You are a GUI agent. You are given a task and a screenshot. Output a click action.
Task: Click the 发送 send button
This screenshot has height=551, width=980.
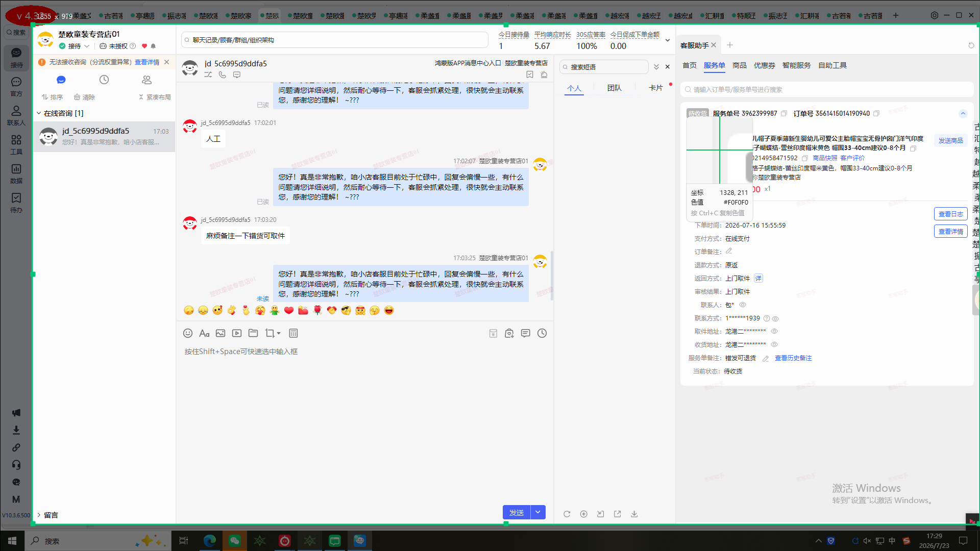pyautogui.click(x=517, y=512)
